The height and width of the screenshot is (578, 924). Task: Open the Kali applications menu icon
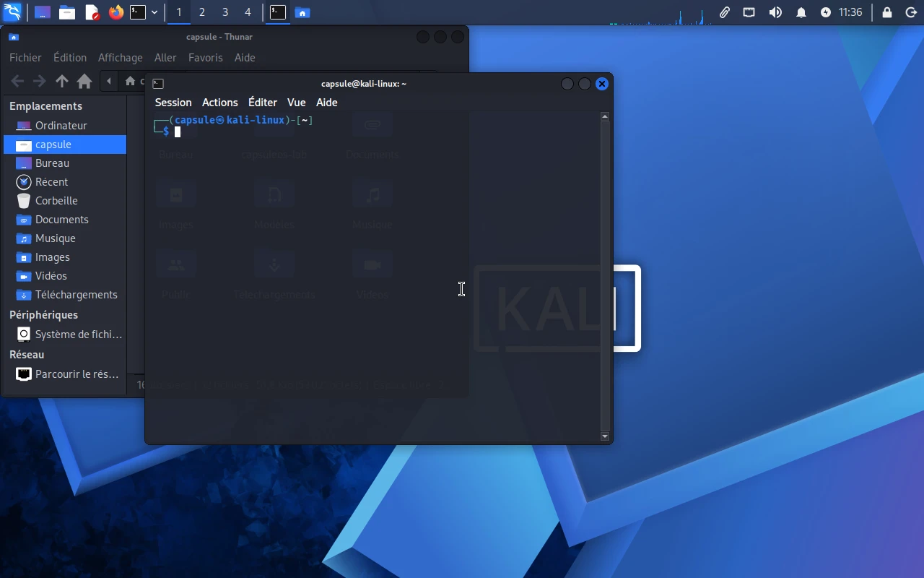pos(12,12)
